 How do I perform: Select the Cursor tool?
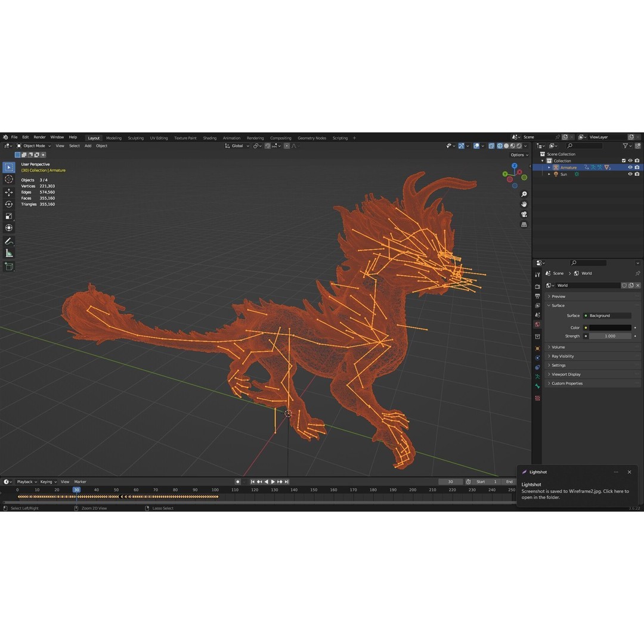(x=8, y=179)
